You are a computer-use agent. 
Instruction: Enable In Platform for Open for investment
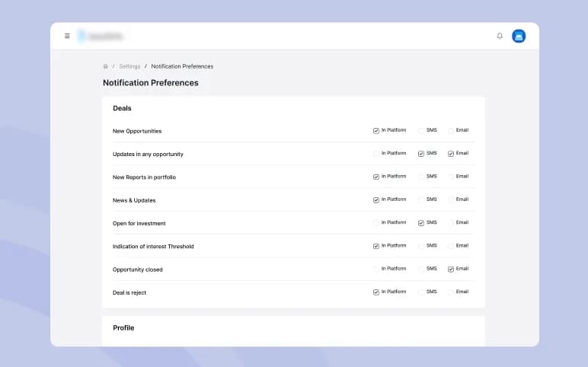pos(376,223)
